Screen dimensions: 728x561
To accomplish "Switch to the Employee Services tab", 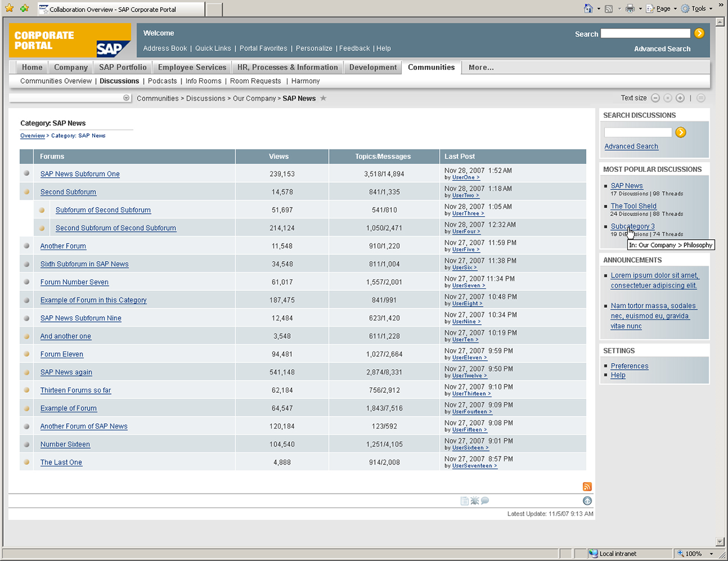I will (x=192, y=67).
